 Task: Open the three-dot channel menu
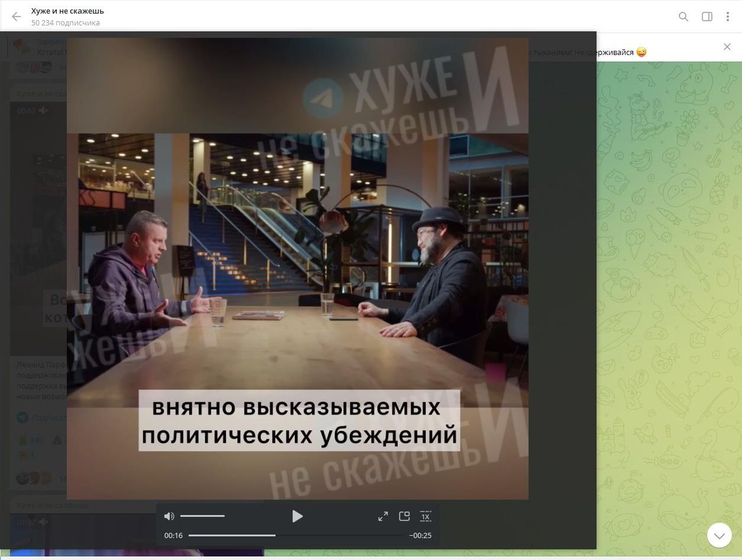pyautogui.click(x=728, y=17)
